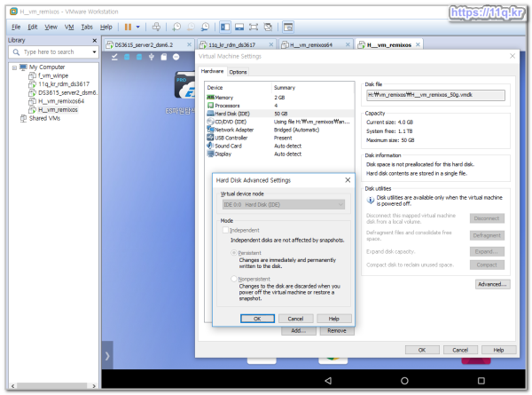532x395 pixels.
Task: Click OK in Virtual Machine Settings
Action: (x=422, y=350)
